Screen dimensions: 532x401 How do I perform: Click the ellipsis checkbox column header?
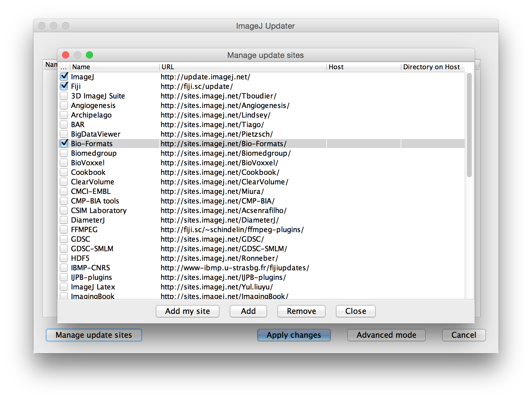coord(64,67)
